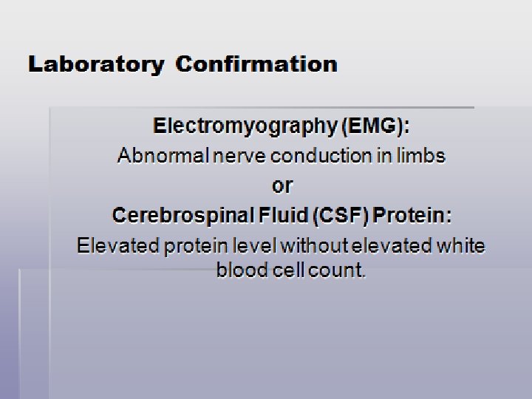The height and width of the screenshot is (399, 532).
Task: Click the word white at line end
Action: tap(461, 245)
